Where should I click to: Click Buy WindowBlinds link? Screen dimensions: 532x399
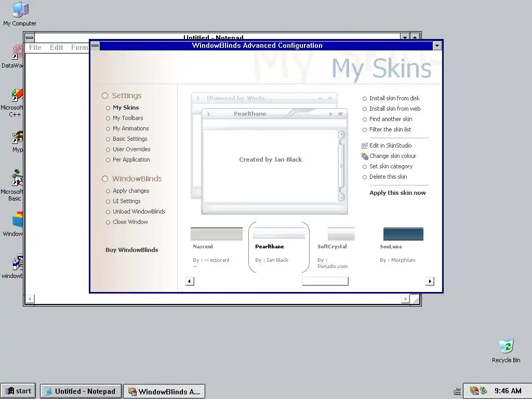point(131,250)
